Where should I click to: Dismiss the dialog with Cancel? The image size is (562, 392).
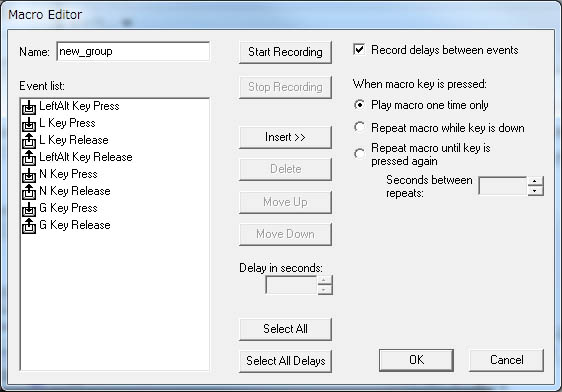(x=506, y=360)
